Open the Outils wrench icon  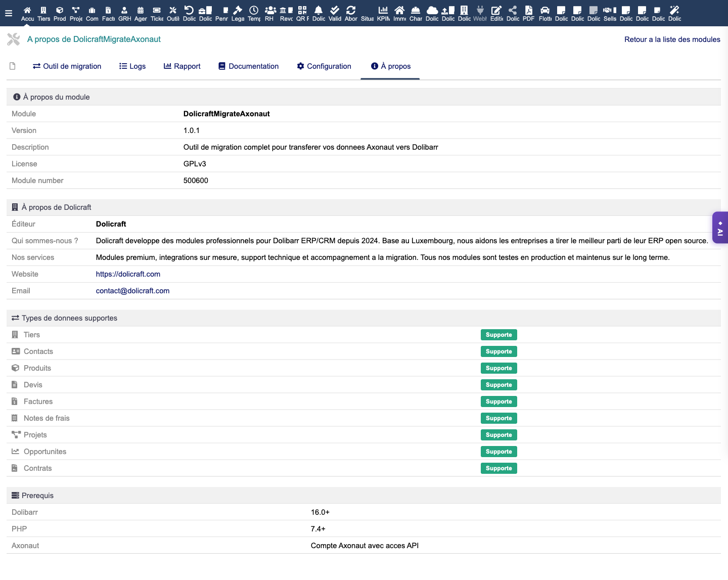click(173, 10)
